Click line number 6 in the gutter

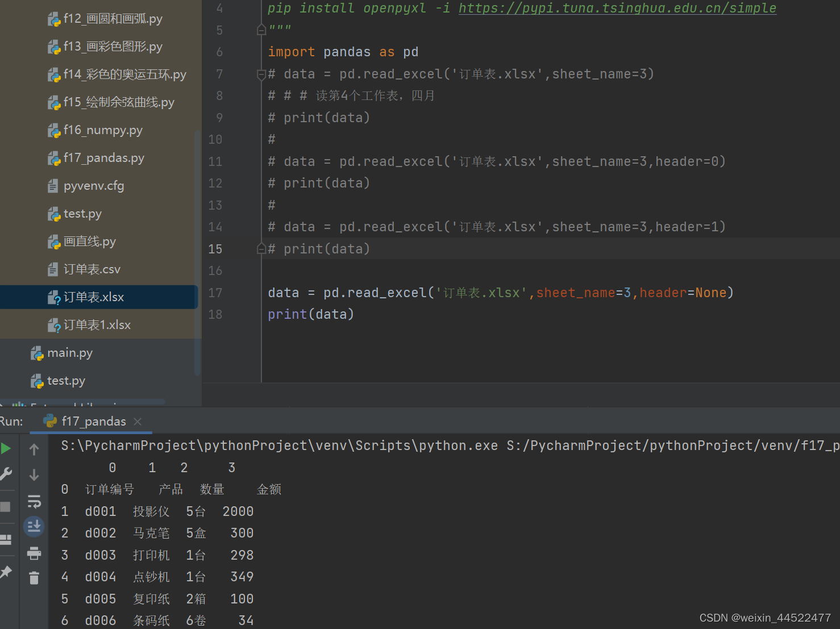click(219, 52)
